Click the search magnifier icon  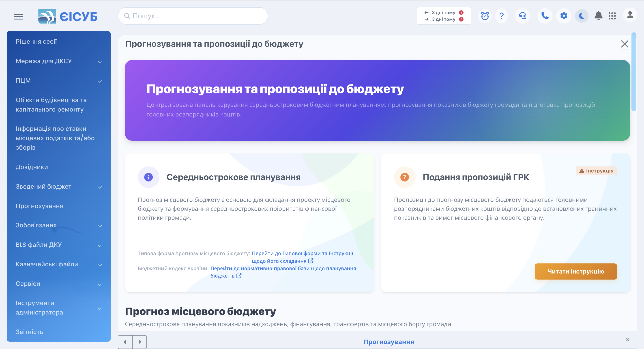coord(127,16)
